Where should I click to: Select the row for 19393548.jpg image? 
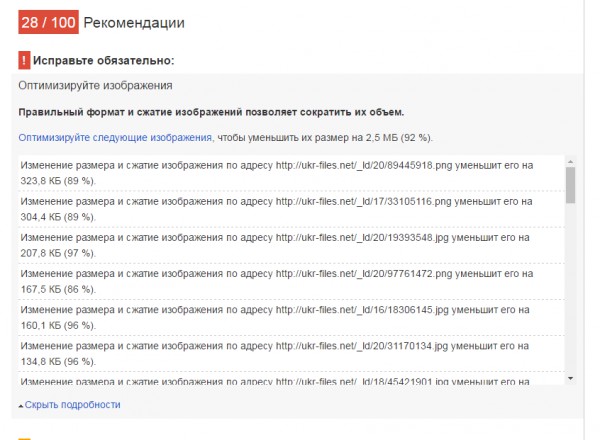coord(291,245)
